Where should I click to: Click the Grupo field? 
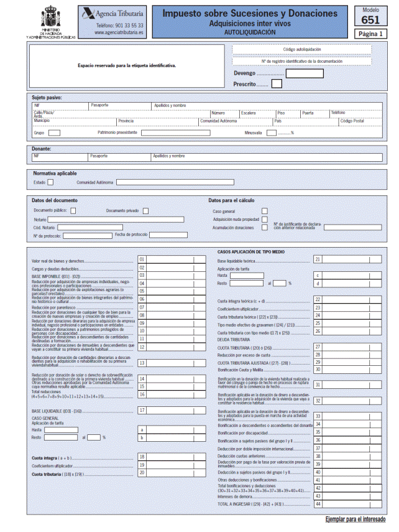(x=54, y=133)
